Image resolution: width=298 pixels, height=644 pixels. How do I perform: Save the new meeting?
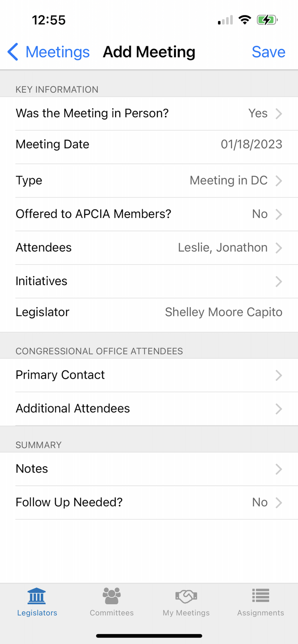click(x=268, y=52)
